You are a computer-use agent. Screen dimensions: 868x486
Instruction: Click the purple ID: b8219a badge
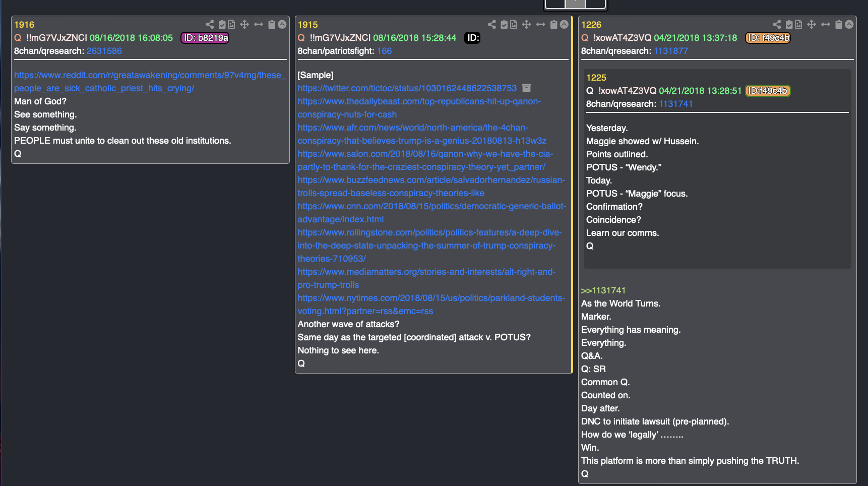205,38
